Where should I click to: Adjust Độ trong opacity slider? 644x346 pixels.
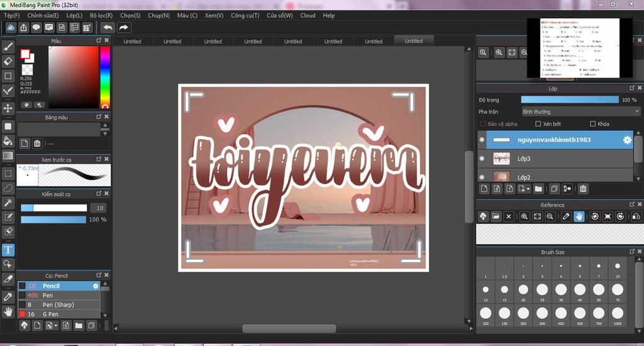(570, 99)
